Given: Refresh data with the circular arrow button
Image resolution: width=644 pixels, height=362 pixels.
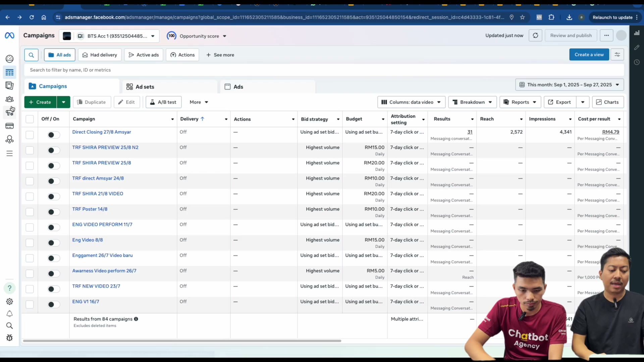Looking at the screenshot, I should click(x=535, y=36).
